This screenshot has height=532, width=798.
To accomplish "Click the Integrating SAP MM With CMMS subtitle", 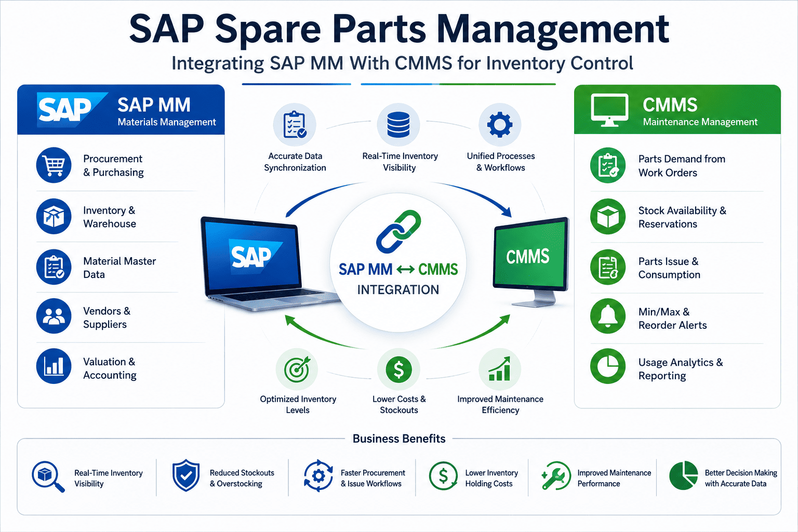I will [402, 63].
